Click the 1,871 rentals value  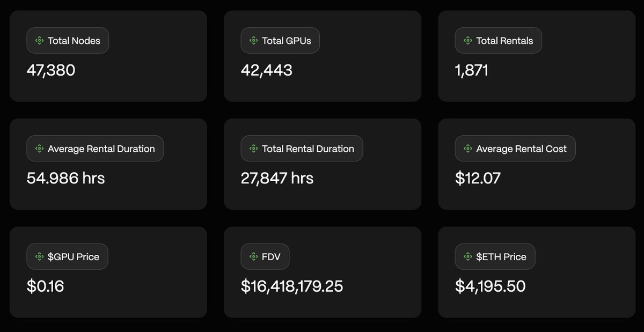point(472,70)
